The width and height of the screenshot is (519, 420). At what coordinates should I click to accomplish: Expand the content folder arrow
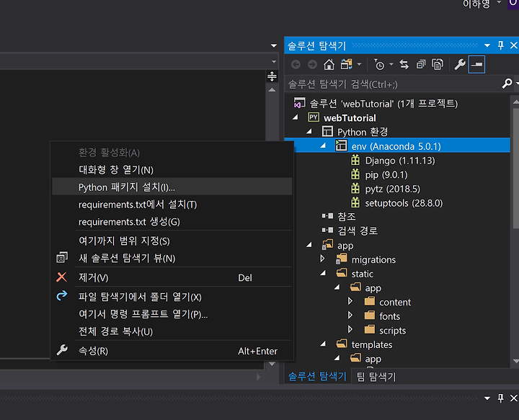350,301
